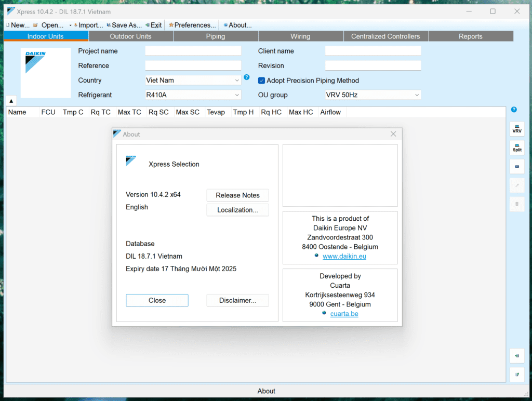Collapse the project header with the triangle

pyautogui.click(x=11, y=101)
